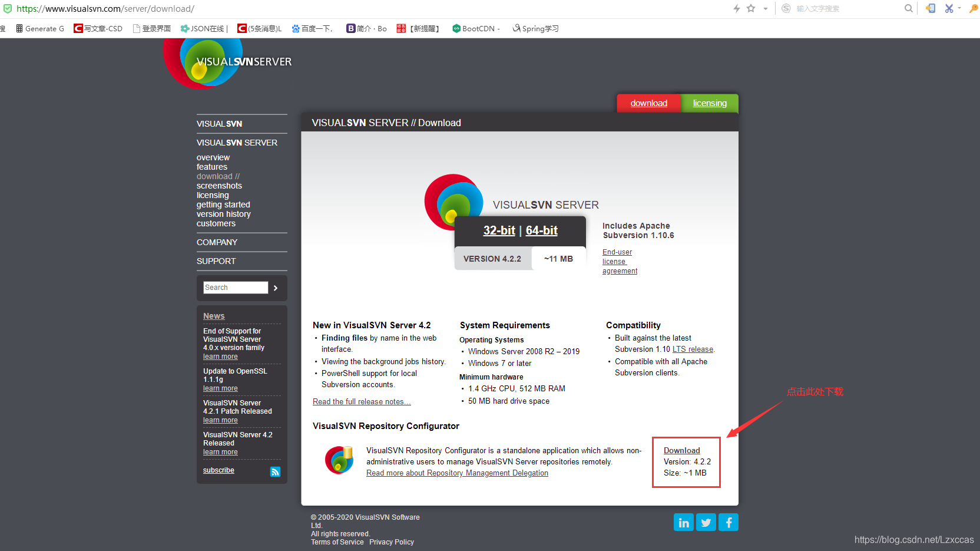Screen dimensions: 980x551
Task: Open the (5条消息)L bookmark
Action: (x=260, y=28)
